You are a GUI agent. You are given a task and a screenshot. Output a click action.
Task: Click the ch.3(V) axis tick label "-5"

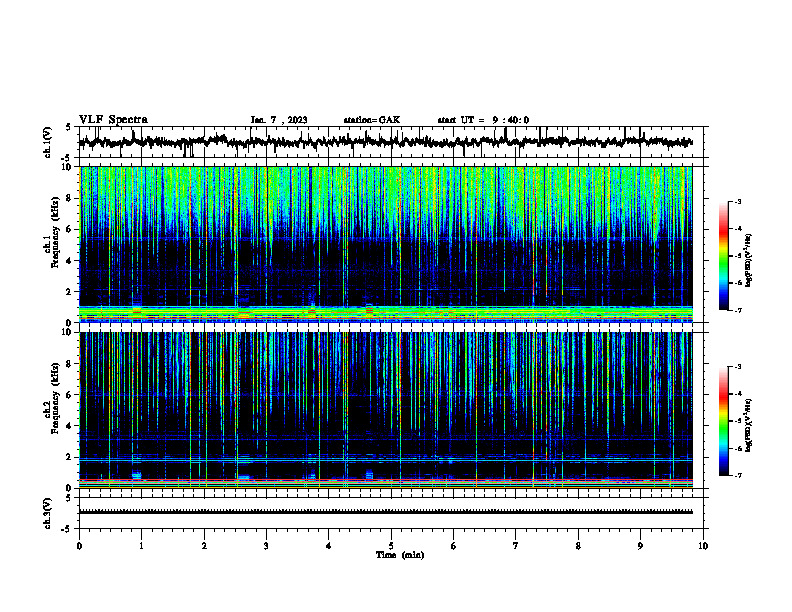coord(67,529)
